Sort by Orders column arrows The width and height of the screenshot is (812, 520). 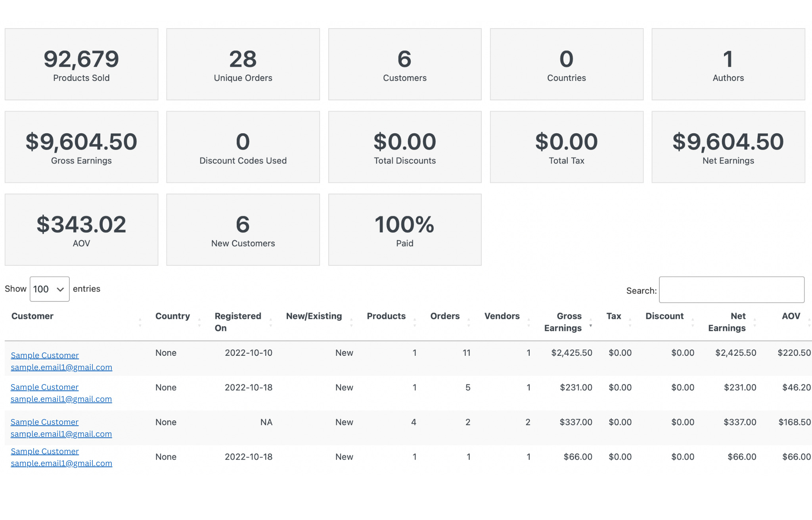pos(469,322)
